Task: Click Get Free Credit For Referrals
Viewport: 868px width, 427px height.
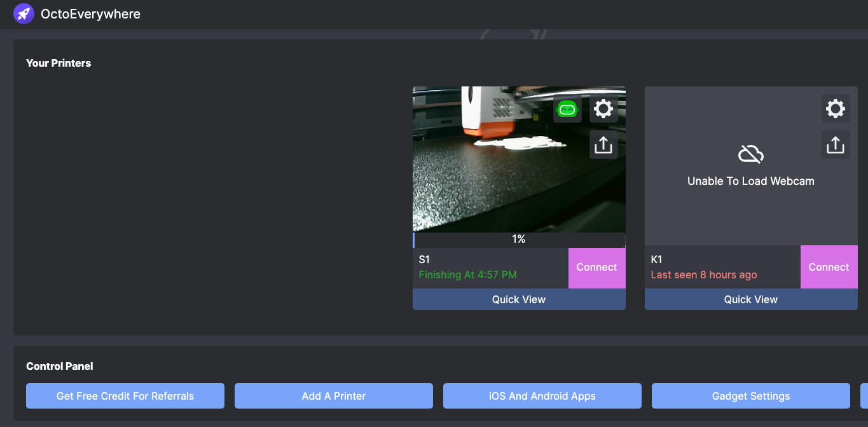Action: [125, 396]
